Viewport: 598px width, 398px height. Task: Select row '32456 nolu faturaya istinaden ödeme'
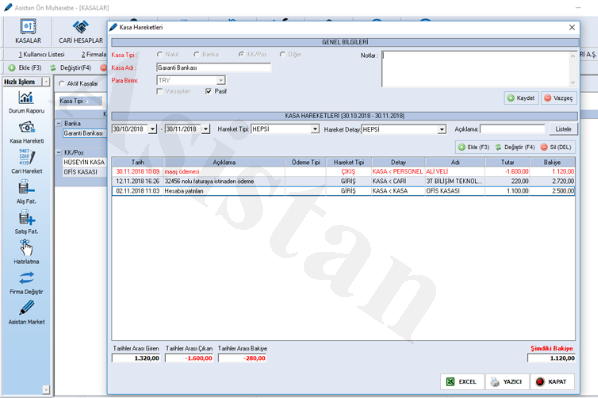[x=343, y=181]
